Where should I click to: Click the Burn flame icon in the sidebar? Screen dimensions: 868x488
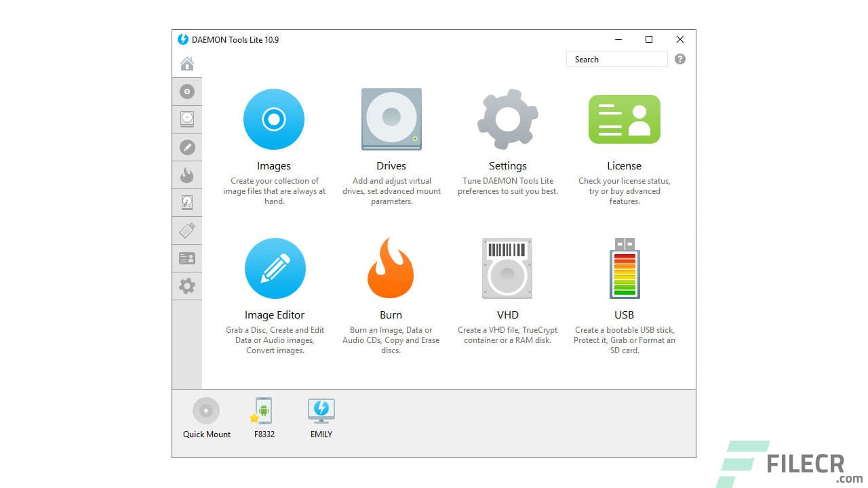[x=187, y=174]
